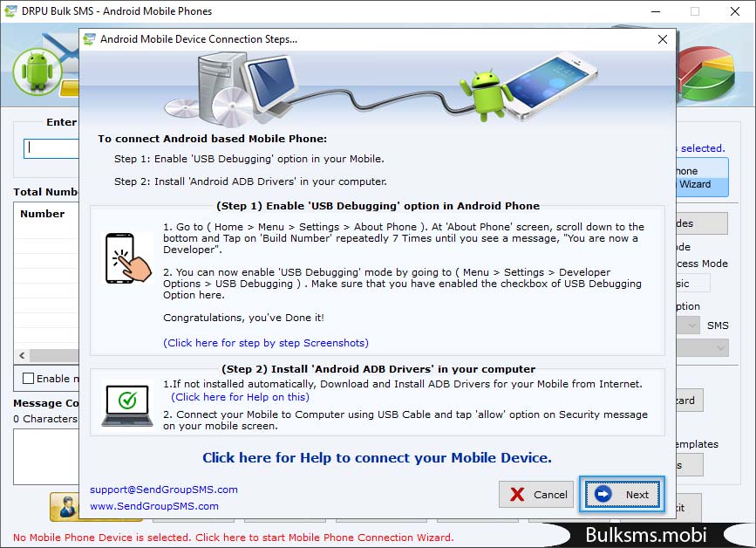
Task: Click the Android robot in the dialog banner
Action: (486, 94)
